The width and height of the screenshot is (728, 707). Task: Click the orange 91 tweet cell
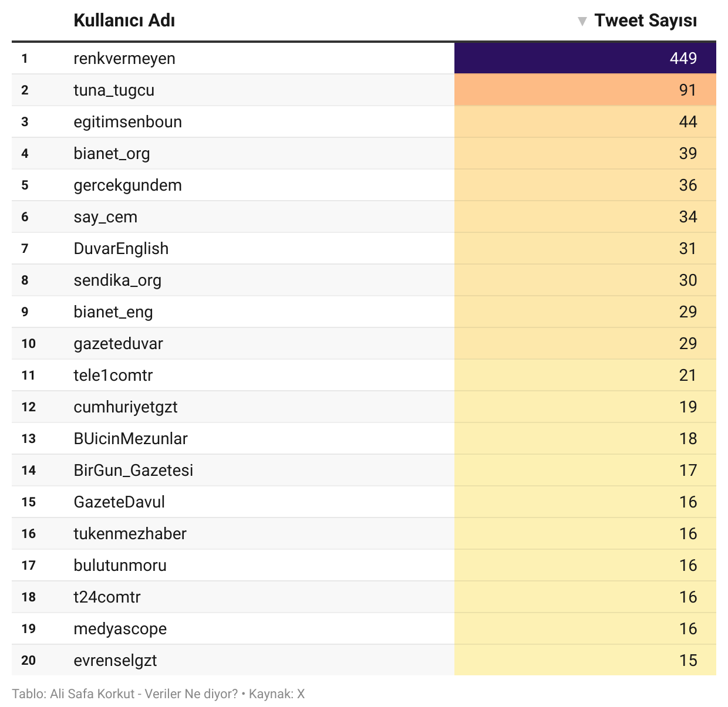(x=585, y=90)
